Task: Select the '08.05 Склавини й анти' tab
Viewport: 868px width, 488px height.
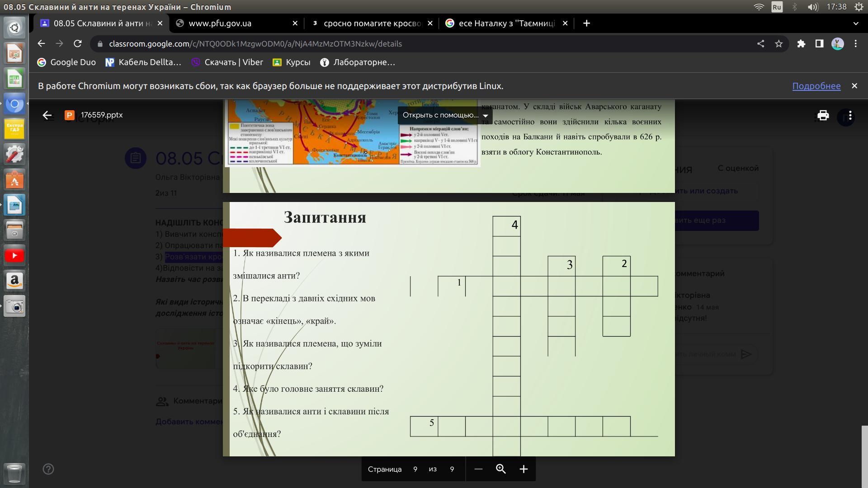Action: coord(101,23)
